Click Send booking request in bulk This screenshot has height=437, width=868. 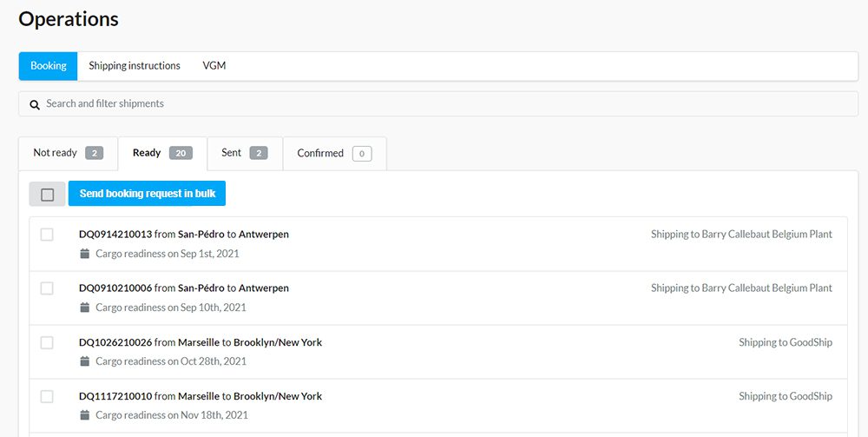tap(148, 194)
